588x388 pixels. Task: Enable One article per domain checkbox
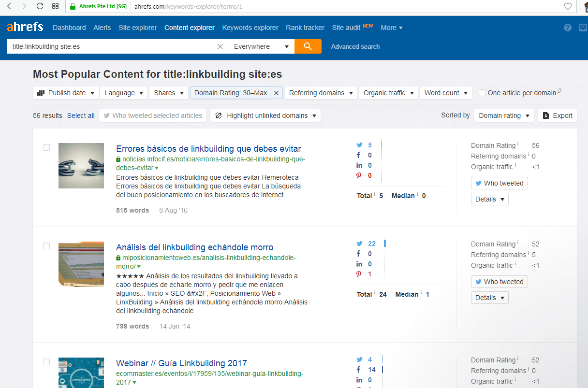pos(482,93)
